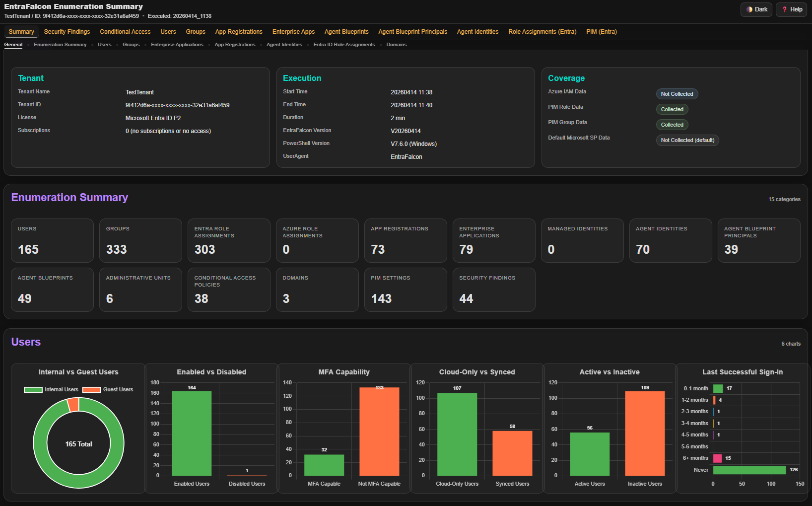Image resolution: width=812 pixels, height=506 pixels.
Task: Click the EntraFalcon version value V20260414
Action: click(x=406, y=131)
